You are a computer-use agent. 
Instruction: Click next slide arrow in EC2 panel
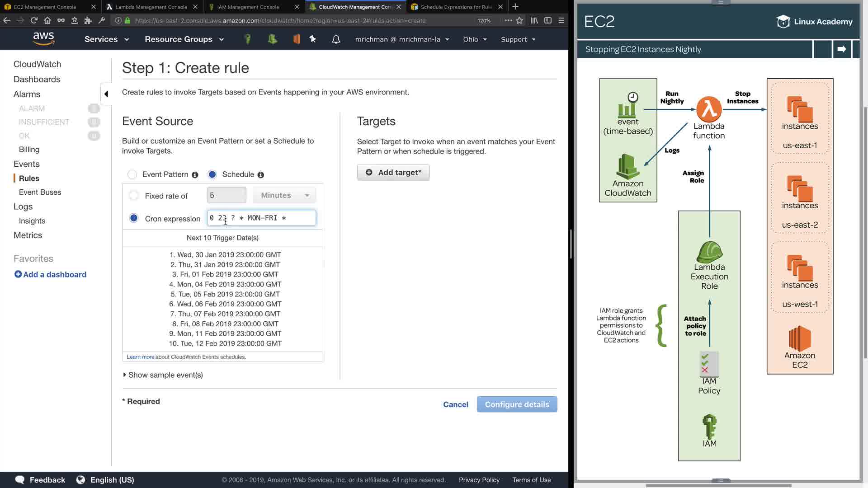(841, 49)
